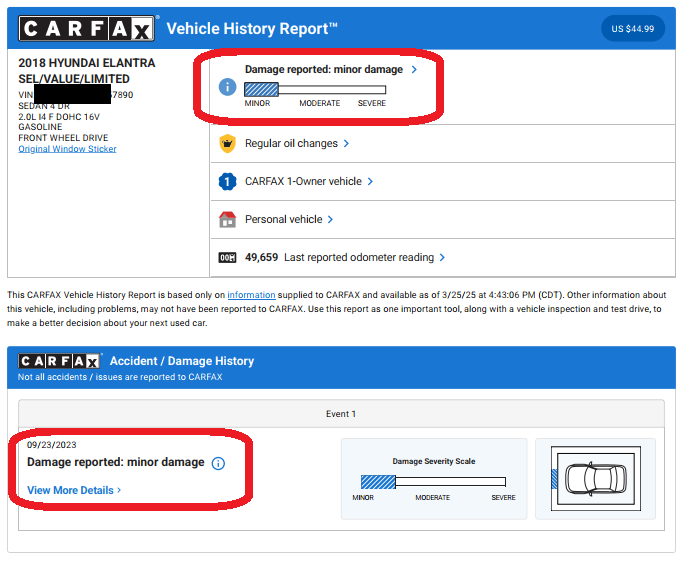Click the Event 1 'Damage reported: minor damage' heading
The image size is (688, 562).
tap(115, 462)
